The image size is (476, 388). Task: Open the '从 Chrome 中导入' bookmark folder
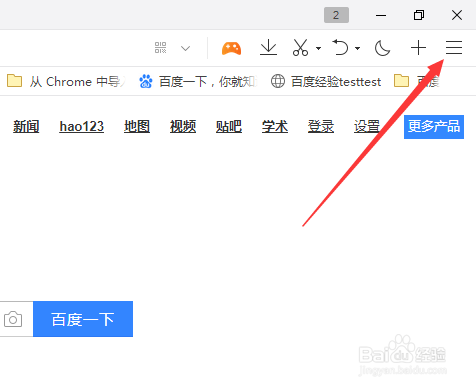coord(66,81)
